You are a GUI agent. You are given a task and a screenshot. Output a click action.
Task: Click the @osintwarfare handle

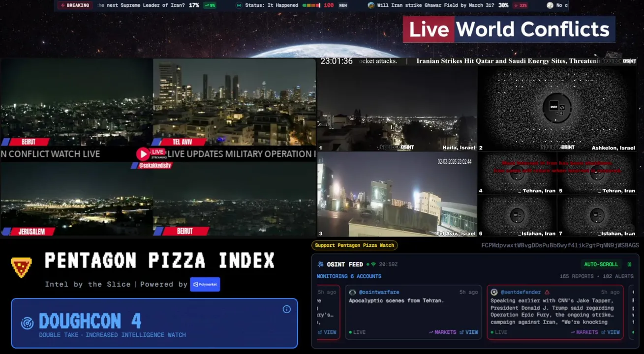(379, 292)
